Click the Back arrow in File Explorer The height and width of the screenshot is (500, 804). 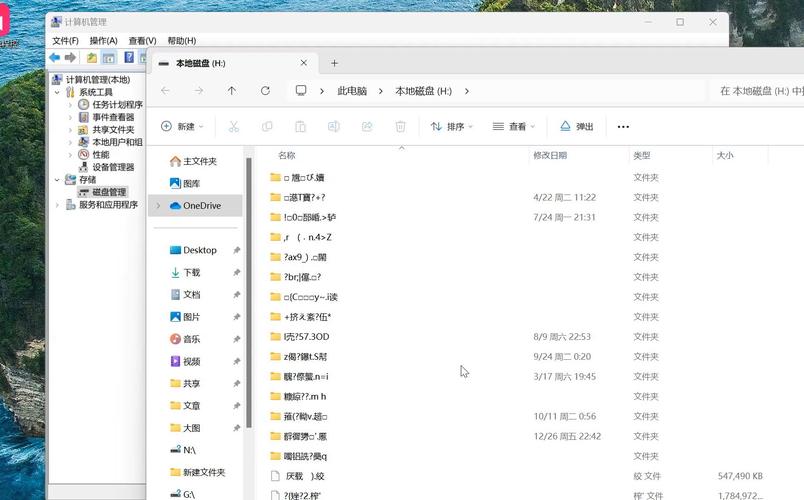coord(165,91)
